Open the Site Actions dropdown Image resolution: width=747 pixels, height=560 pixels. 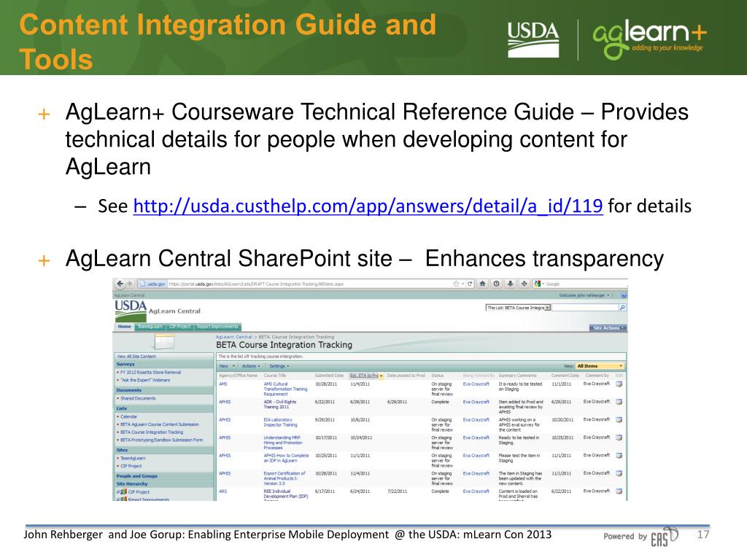(x=608, y=328)
